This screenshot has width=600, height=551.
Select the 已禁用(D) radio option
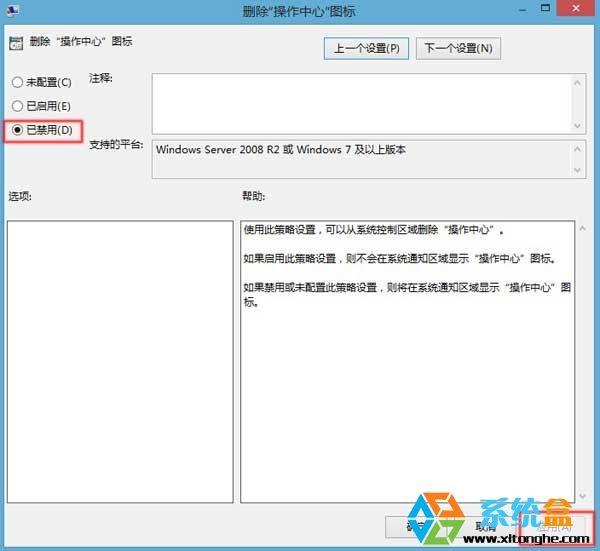coord(42,130)
